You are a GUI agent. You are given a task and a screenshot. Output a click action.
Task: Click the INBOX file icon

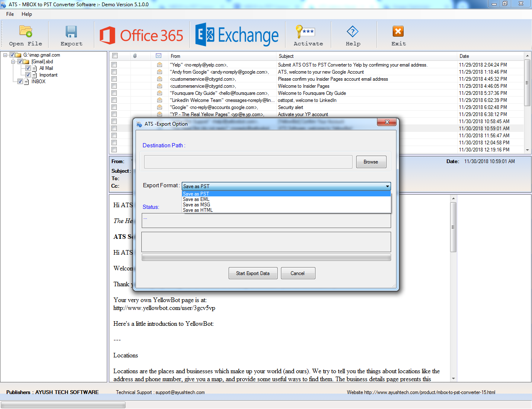pyautogui.click(x=27, y=82)
